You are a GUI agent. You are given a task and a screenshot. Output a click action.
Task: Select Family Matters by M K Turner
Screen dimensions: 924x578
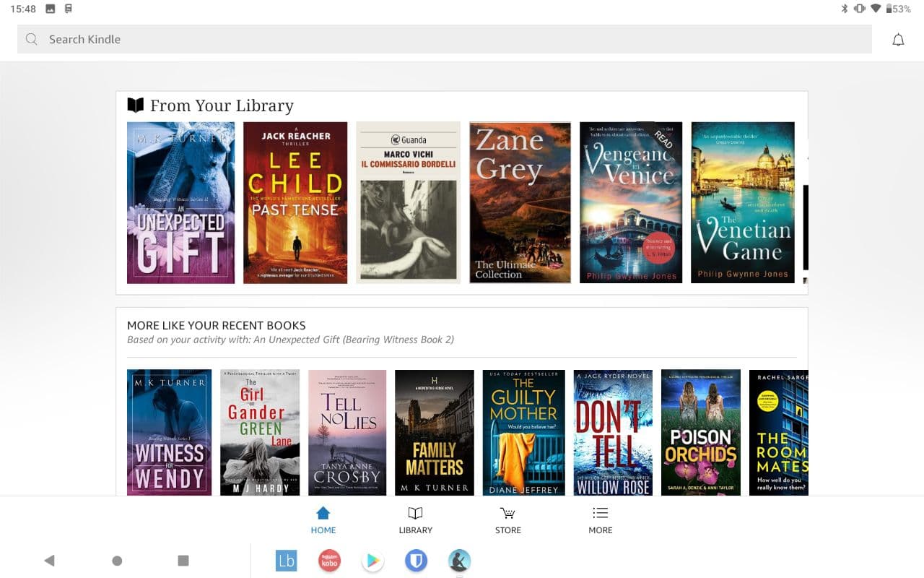pos(435,432)
